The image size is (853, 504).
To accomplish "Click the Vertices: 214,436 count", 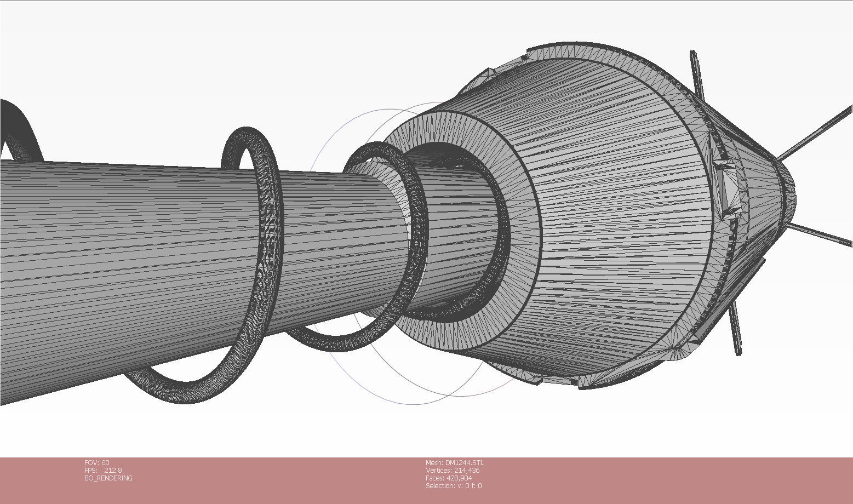I will point(453,471).
